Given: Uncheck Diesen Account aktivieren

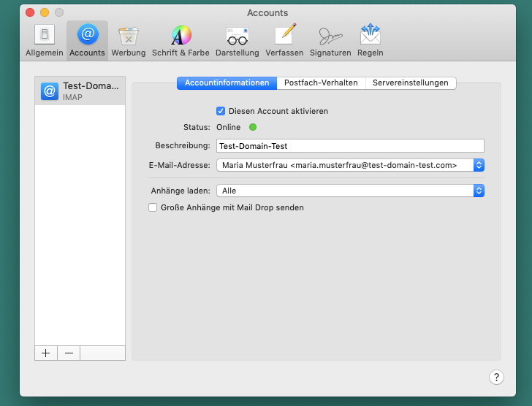Looking at the screenshot, I should pos(221,111).
